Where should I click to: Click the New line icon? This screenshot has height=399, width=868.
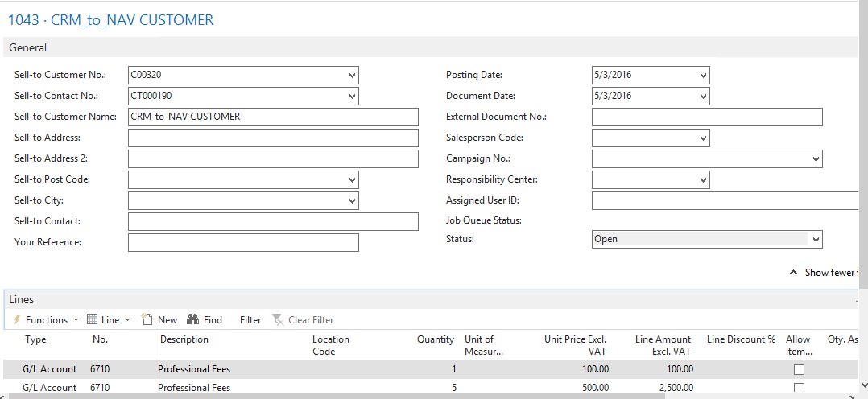click(147, 320)
